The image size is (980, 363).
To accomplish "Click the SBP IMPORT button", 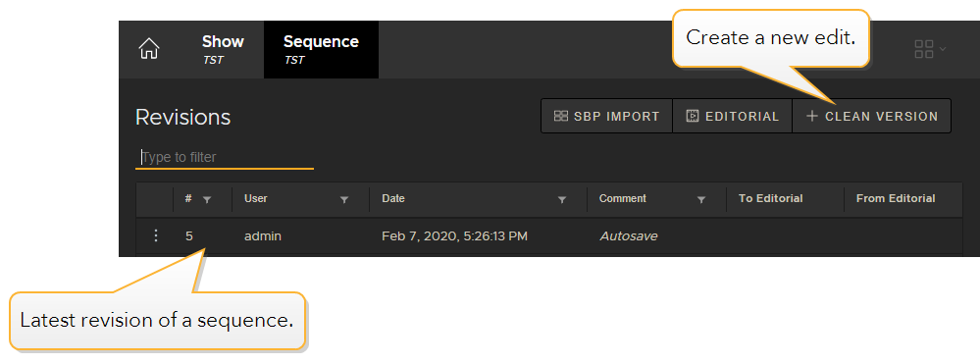I will pyautogui.click(x=607, y=116).
